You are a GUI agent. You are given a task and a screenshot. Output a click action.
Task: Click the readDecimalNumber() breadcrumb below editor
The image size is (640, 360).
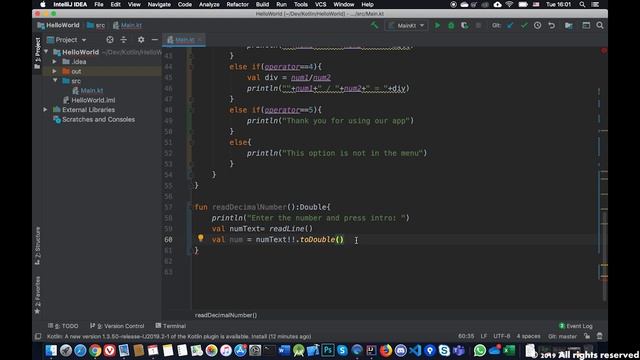coord(226,315)
